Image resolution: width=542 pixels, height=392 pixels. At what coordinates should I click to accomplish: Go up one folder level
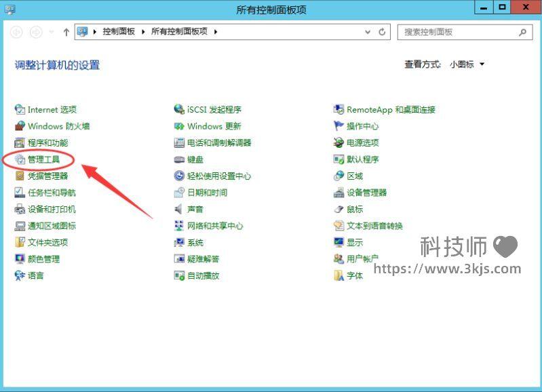[x=66, y=32]
